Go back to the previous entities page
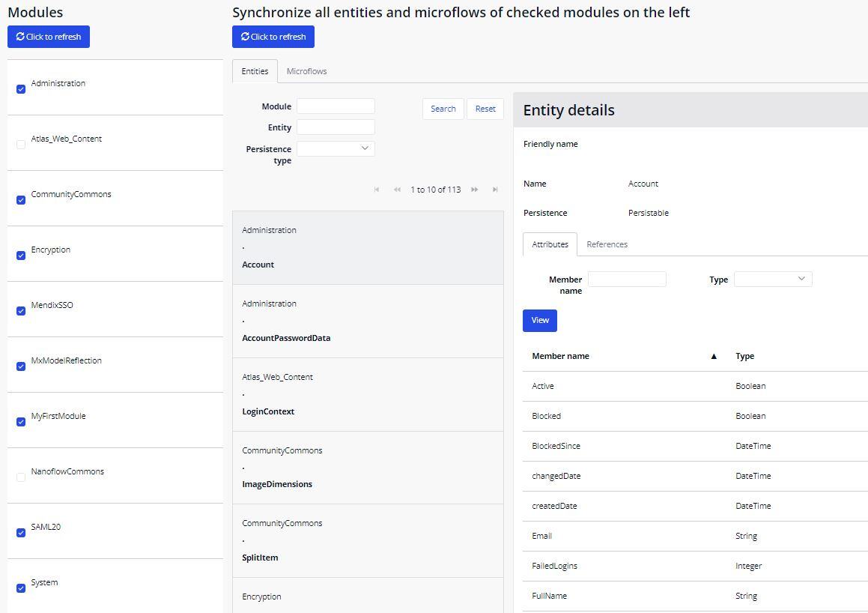 pyautogui.click(x=397, y=190)
